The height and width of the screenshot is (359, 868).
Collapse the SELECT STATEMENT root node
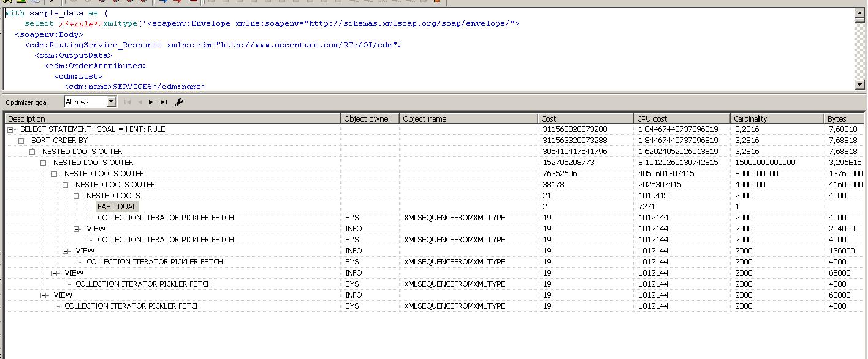[10, 129]
